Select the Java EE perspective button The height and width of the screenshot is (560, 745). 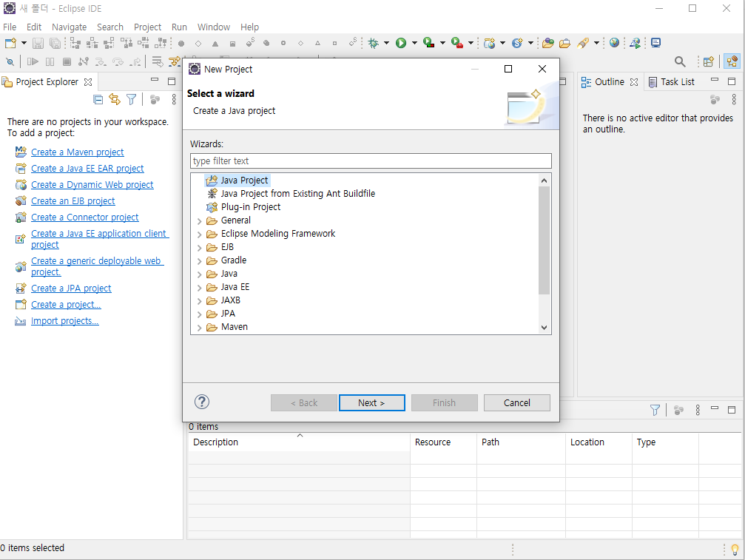732,61
